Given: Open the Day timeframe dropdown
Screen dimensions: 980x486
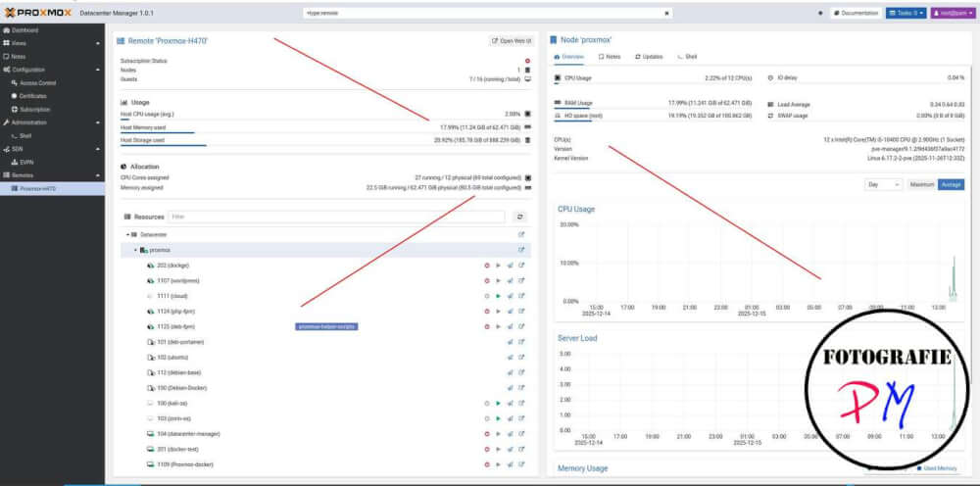Looking at the screenshot, I should click(884, 185).
